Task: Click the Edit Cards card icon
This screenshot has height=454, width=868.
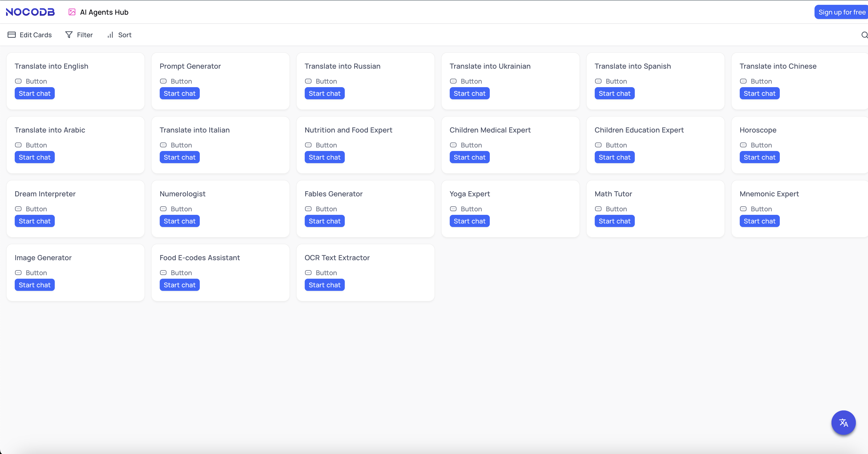Action: point(12,35)
